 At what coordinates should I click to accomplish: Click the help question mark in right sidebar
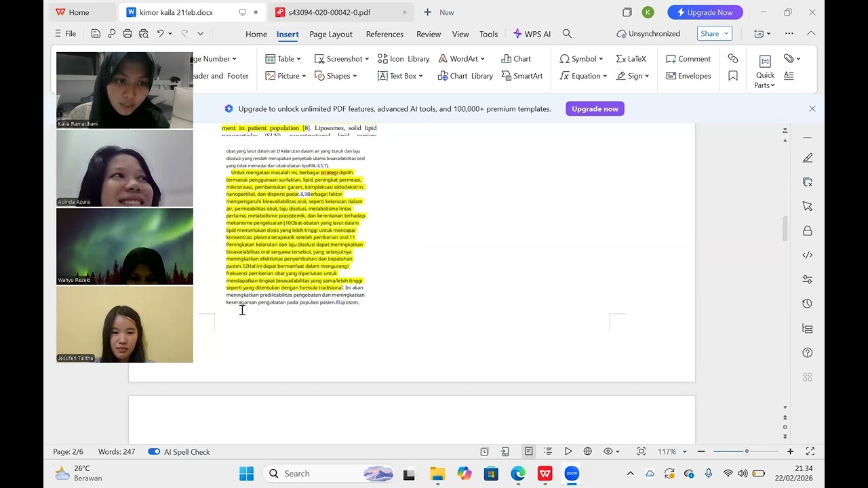point(808,352)
